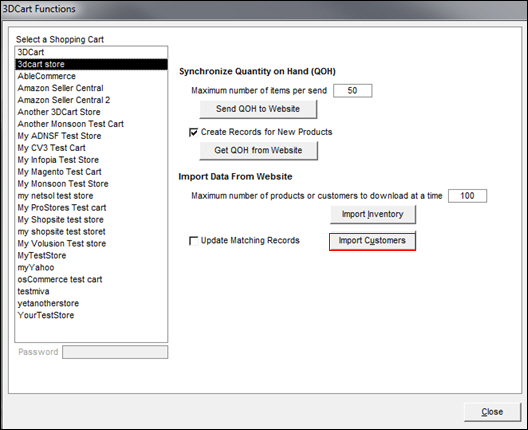Click the Import Customers button
528x430 pixels.
click(372, 241)
